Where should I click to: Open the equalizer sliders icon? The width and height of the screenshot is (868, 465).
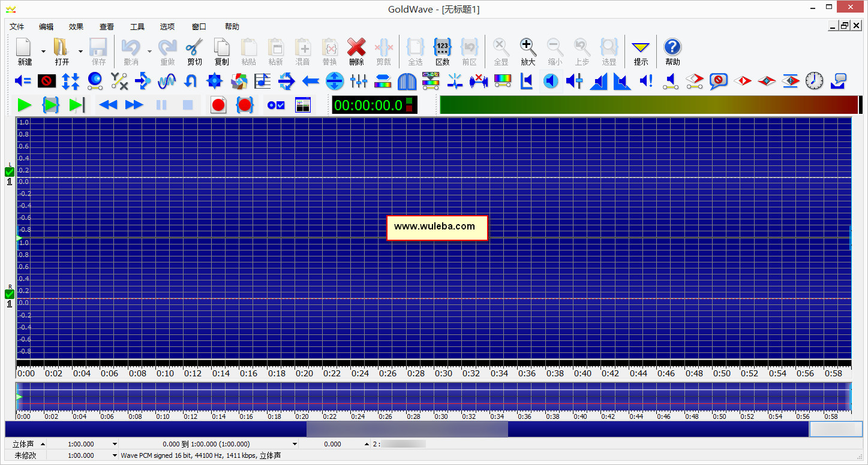358,81
